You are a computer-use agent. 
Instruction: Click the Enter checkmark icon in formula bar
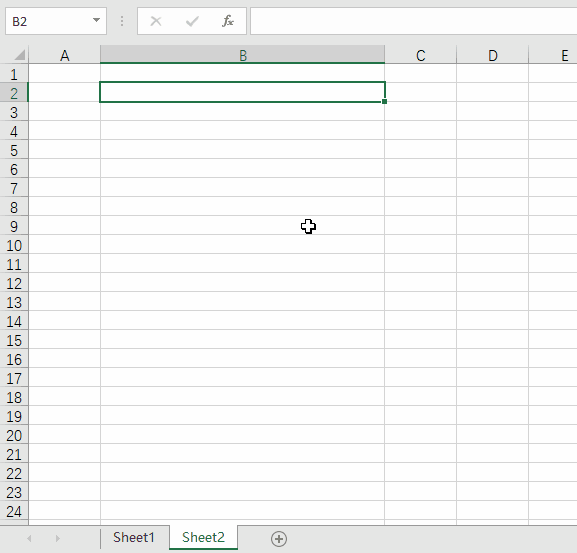[x=192, y=21]
